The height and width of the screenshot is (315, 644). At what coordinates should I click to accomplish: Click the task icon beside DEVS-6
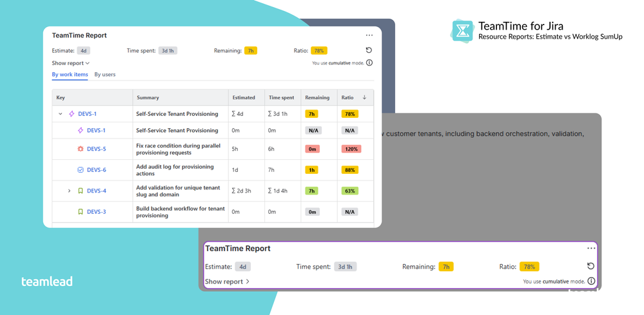[x=81, y=170]
